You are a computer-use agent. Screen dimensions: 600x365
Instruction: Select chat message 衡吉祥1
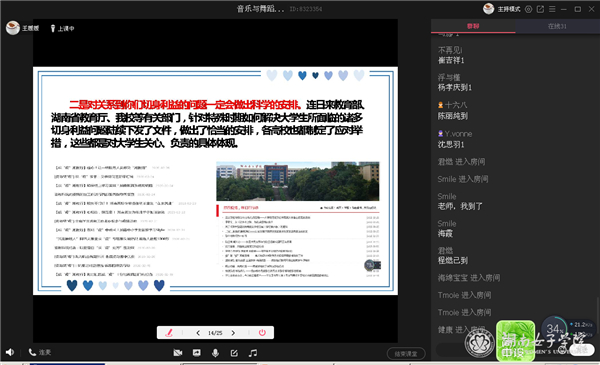(x=451, y=60)
